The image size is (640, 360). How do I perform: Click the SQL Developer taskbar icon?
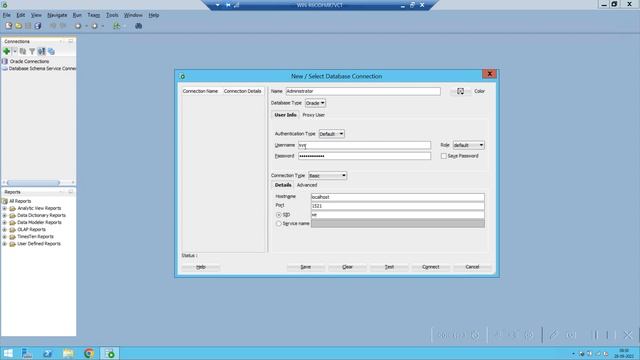click(x=109, y=353)
